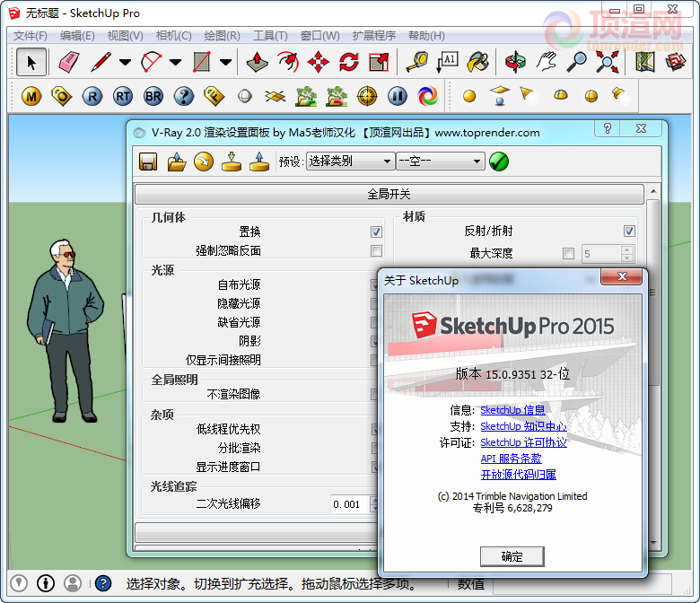This screenshot has width=700, height=603.
Task: Expand the Arc tool dropdown arrow
Action: pos(175,62)
